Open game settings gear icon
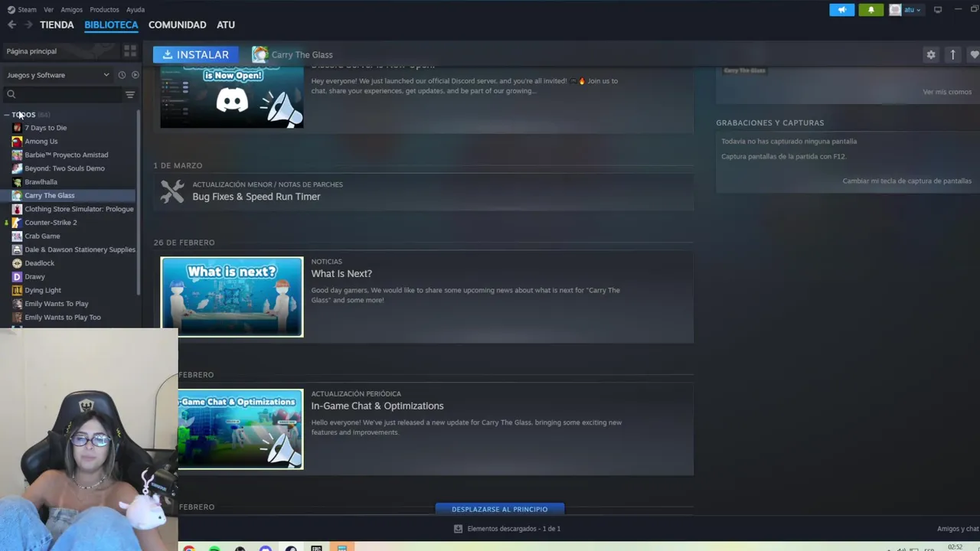980x551 pixels. tap(931, 54)
